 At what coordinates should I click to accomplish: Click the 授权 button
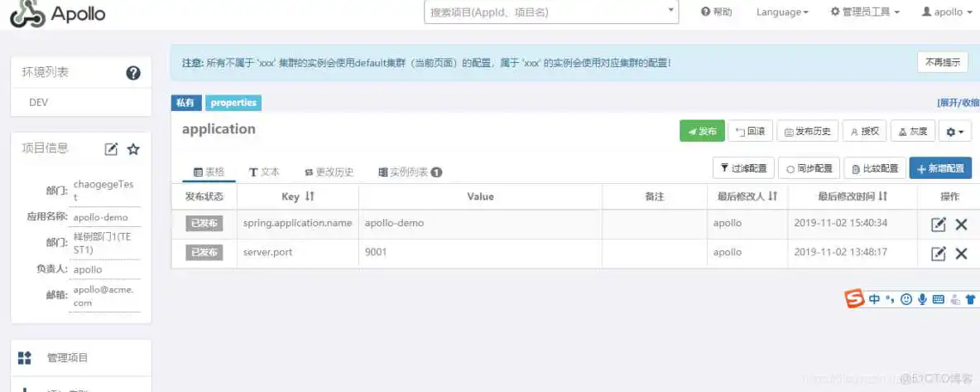click(864, 132)
